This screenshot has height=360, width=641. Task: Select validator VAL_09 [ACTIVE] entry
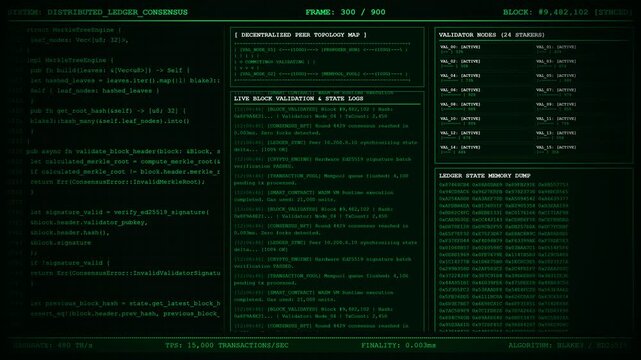pos(556,104)
